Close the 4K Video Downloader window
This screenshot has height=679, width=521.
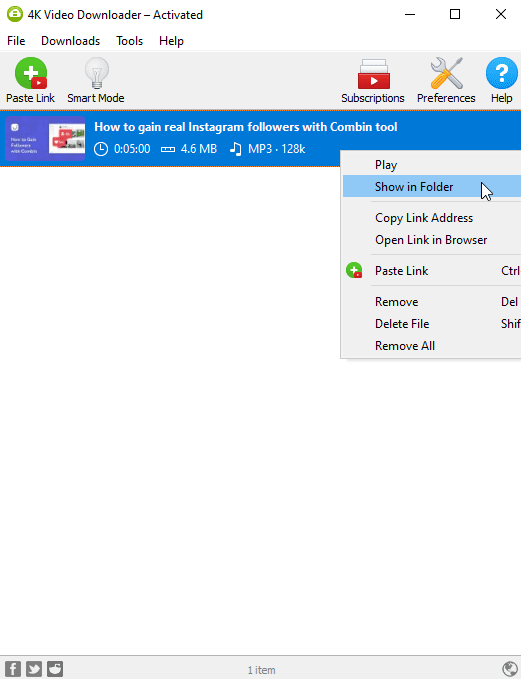point(501,14)
